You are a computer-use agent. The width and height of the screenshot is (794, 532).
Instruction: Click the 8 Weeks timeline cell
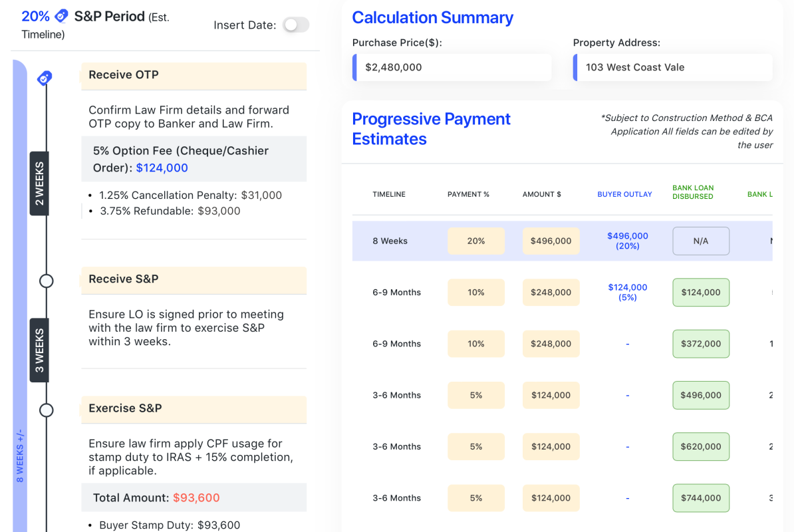(390, 241)
